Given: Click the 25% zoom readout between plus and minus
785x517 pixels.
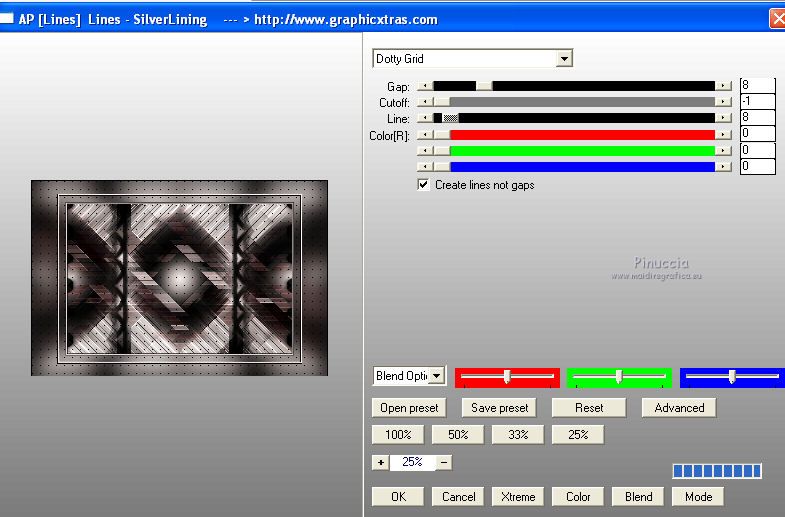Looking at the screenshot, I should coord(413,462).
